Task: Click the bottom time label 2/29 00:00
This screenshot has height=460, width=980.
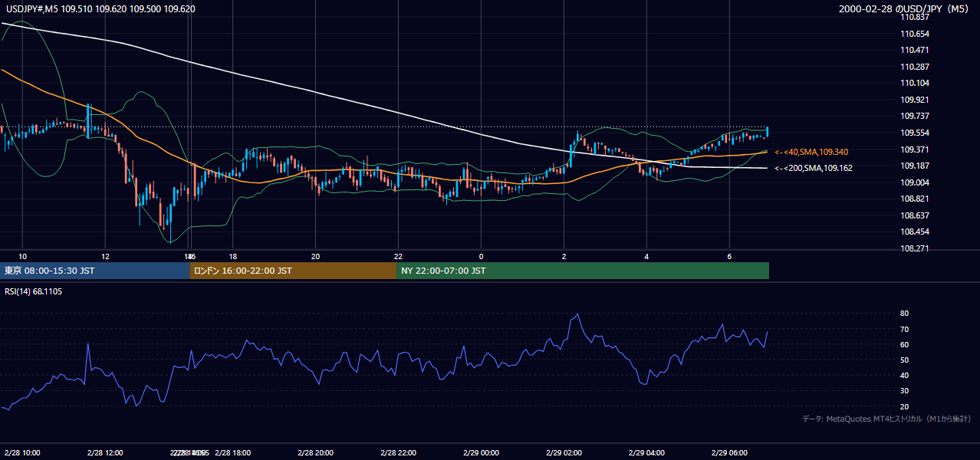Action: (x=482, y=452)
